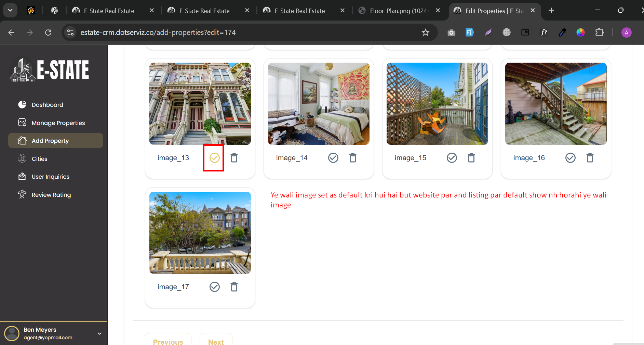Expand the Ben Meyers account menu

99,333
